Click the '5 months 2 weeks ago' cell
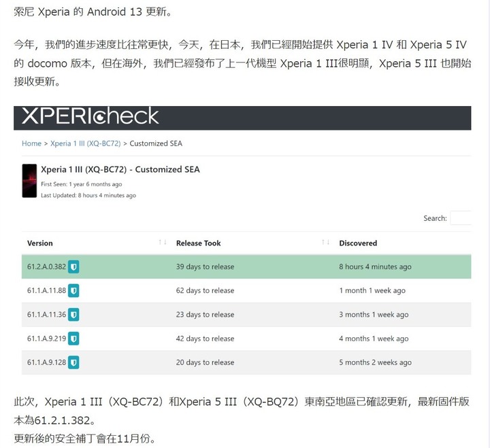 tap(375, 362)
